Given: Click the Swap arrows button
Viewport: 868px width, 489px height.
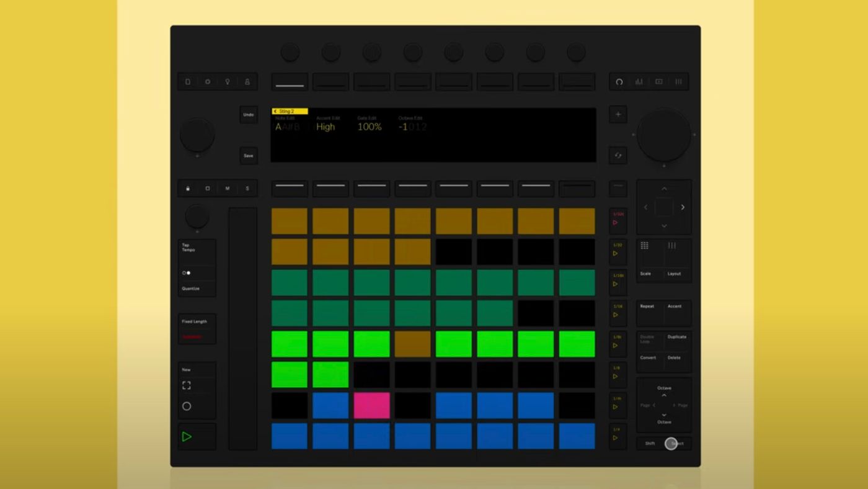Looking at the screenshot, I should click(618, 155).
